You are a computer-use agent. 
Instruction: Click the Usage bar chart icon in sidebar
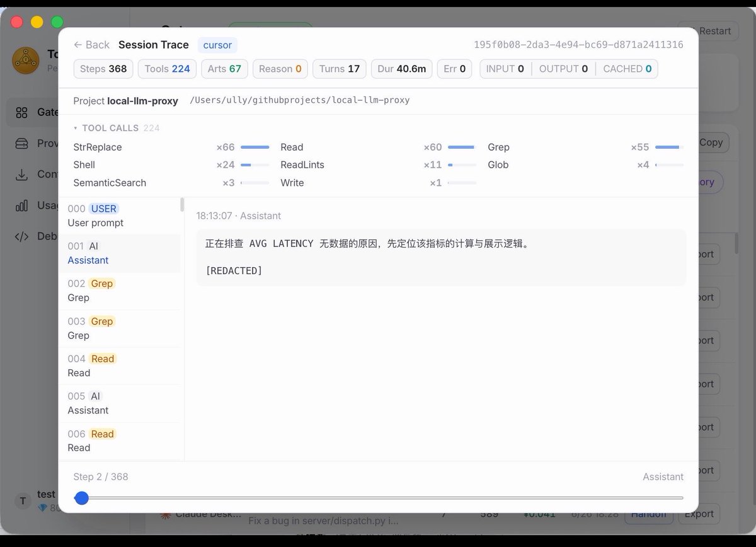[x=22, y=205]
